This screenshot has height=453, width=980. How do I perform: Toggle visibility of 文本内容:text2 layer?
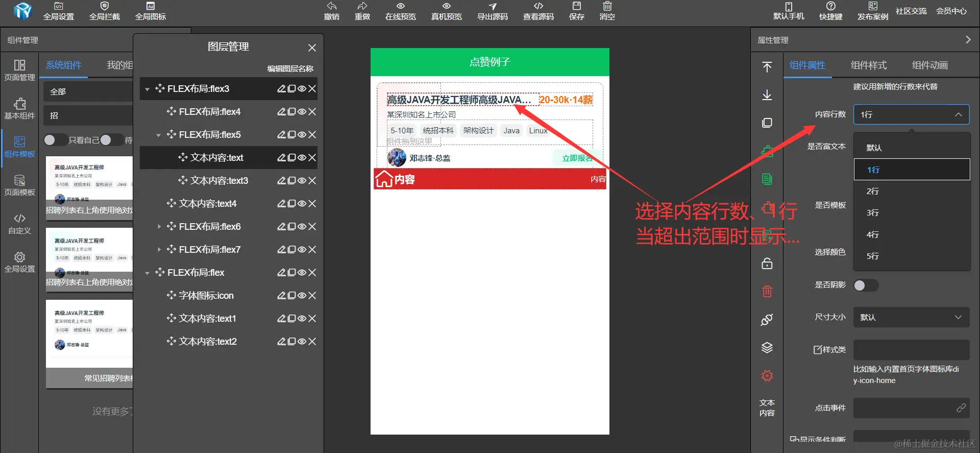tap(302, 341)
